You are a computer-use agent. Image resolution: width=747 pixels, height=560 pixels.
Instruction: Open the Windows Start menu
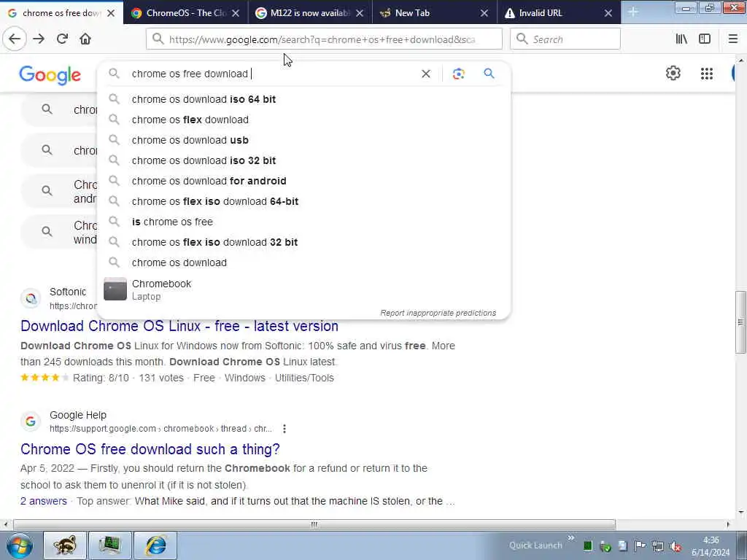coord(19,545)
